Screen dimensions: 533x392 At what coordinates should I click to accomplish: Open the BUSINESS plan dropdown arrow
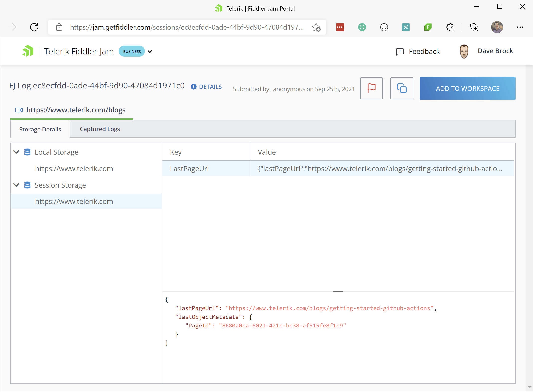(150, 52)
